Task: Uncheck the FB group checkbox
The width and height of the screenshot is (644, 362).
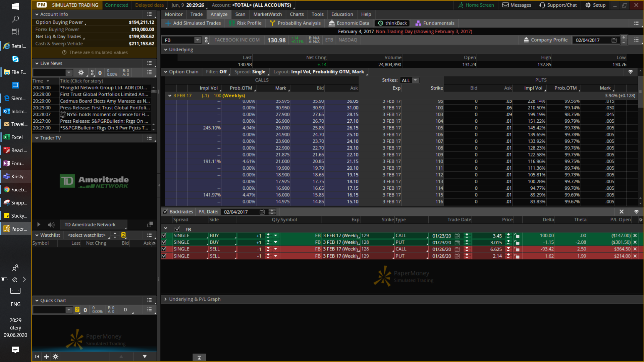Action: [177, 229]
